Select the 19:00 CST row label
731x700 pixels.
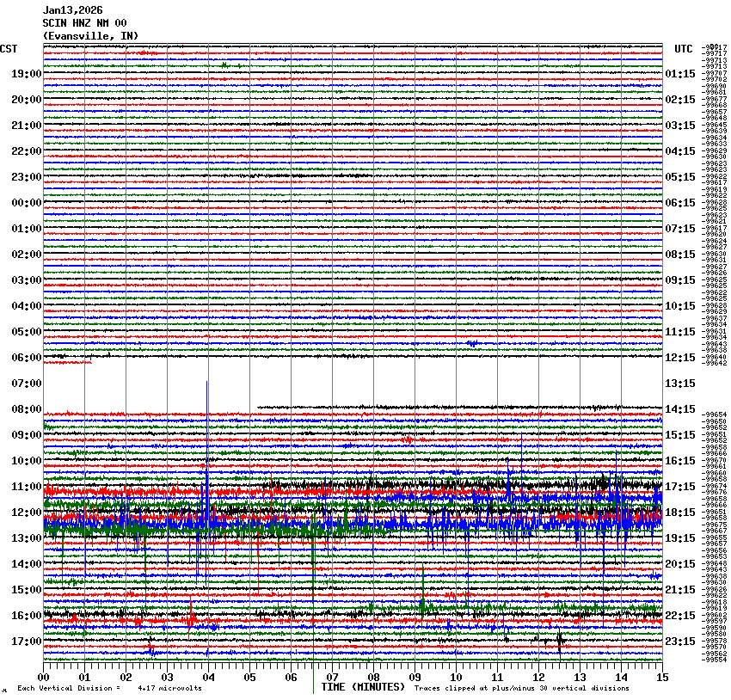click(x=26, y=74)
